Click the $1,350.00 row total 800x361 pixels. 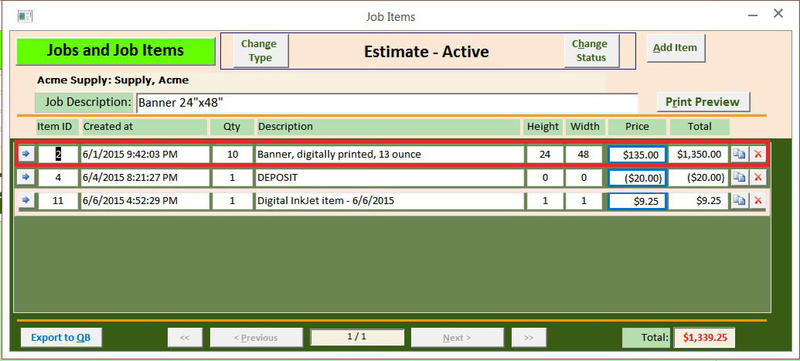click(699, 154)
